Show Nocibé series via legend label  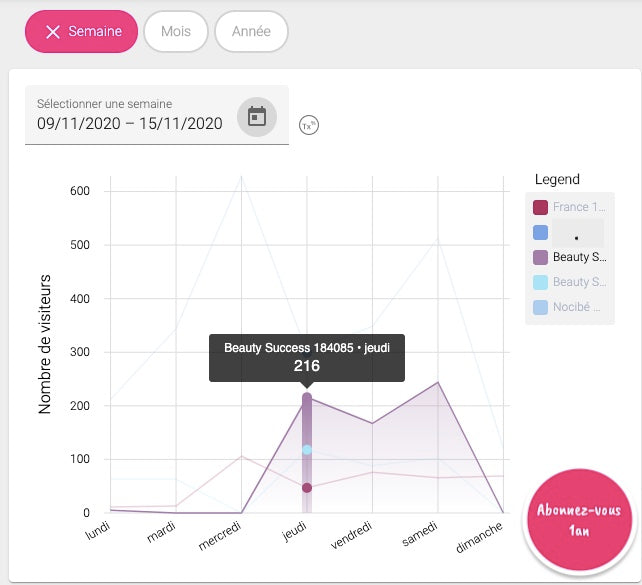pos(576,307)
